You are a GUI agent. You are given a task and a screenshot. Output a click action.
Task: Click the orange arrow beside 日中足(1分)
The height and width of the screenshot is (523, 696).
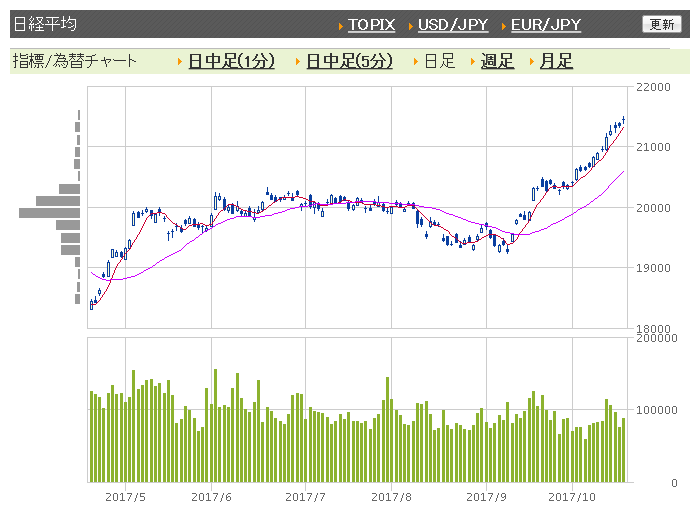180,62
